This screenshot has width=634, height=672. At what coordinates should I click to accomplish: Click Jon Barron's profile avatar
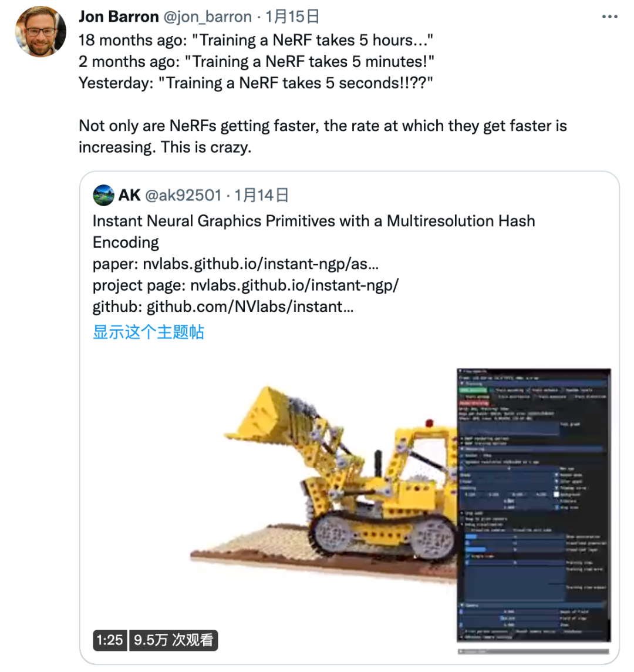tap(41, 32)
